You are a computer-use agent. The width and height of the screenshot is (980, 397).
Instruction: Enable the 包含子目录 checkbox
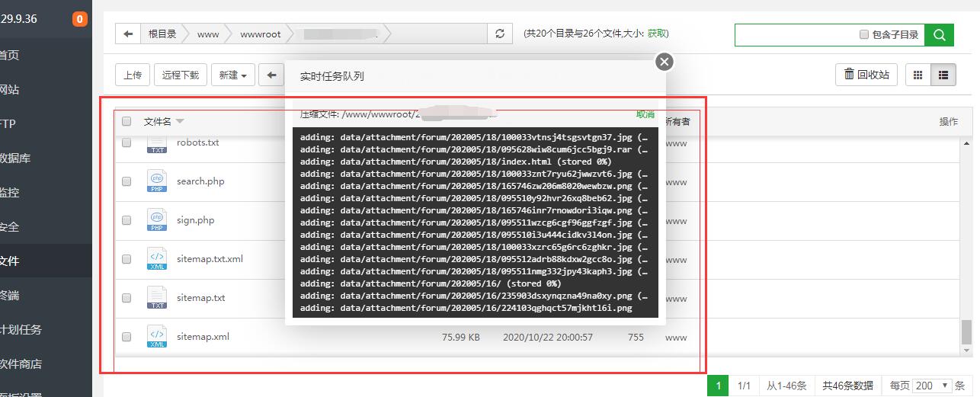tap(864, 34)
